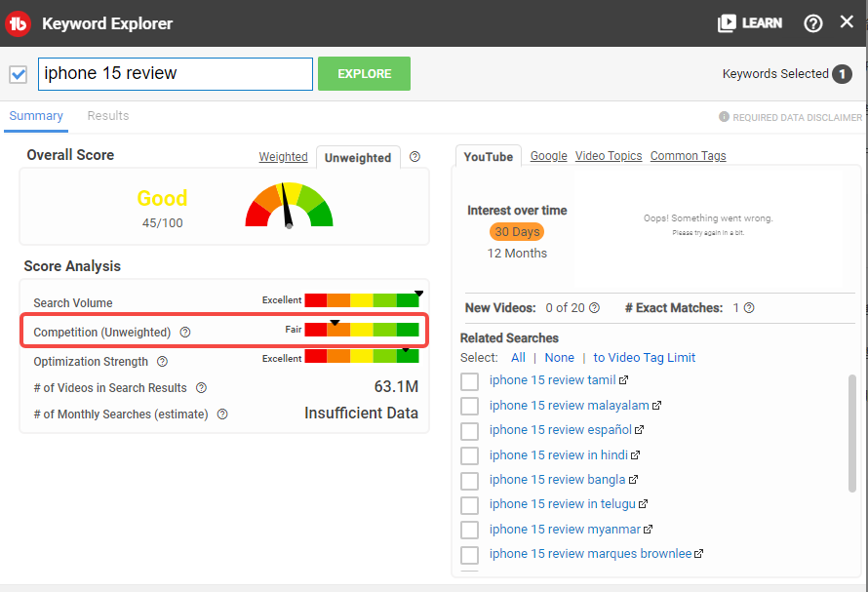This screenshot has width=868, height=592.
Task: Open external link icon for review español
Action: (640, 430)
